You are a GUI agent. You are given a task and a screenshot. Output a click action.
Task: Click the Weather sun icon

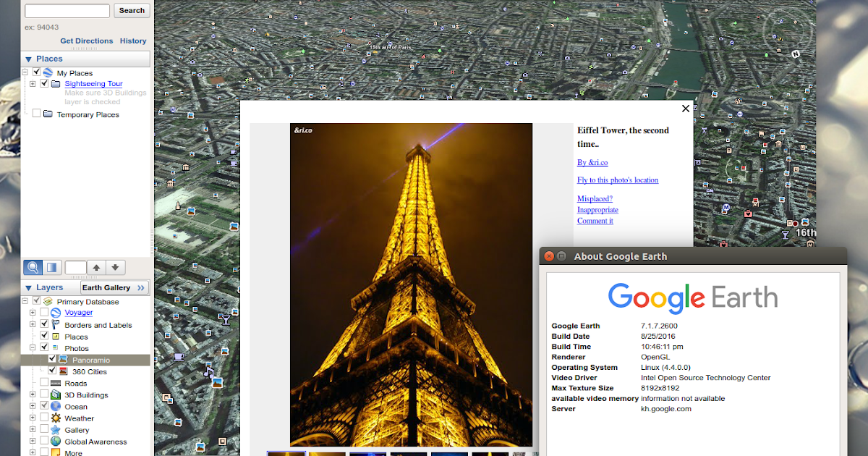[x=56, y=418]
